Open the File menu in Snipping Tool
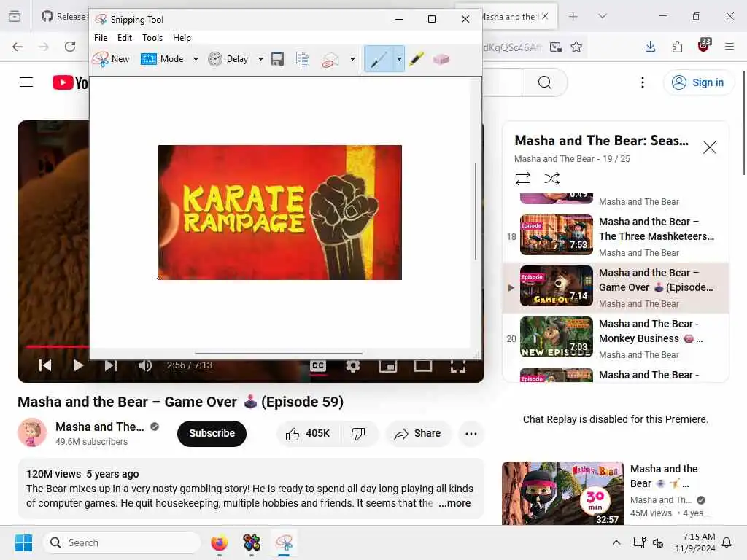The height and width of the screenshot is (560, 747). [x=101, y=38]
